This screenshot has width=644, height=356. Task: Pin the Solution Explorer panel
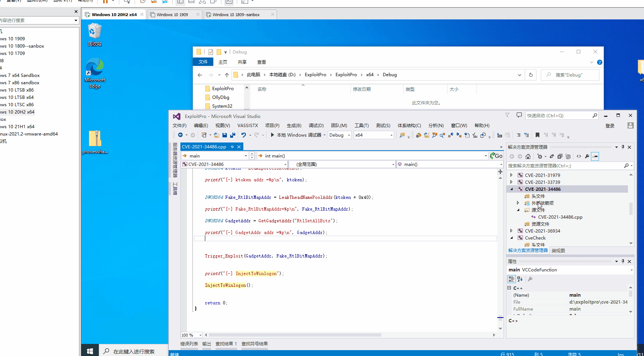pyautogui.click(x=623, y=147)
